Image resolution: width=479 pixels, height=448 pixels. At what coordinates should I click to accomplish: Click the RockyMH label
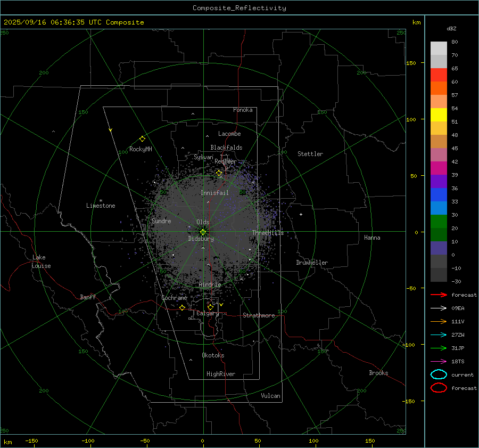pyautogui.click(x=141, y=149)
